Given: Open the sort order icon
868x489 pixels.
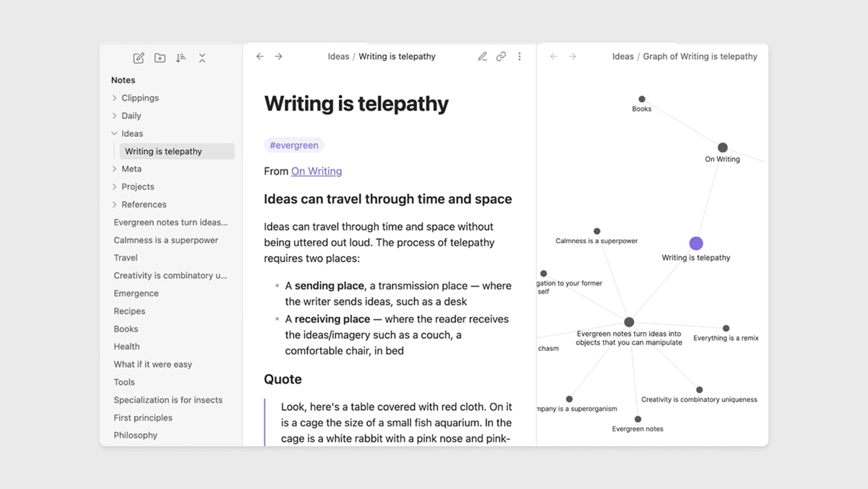Looking at the screenshot, I should coord(181,58).
